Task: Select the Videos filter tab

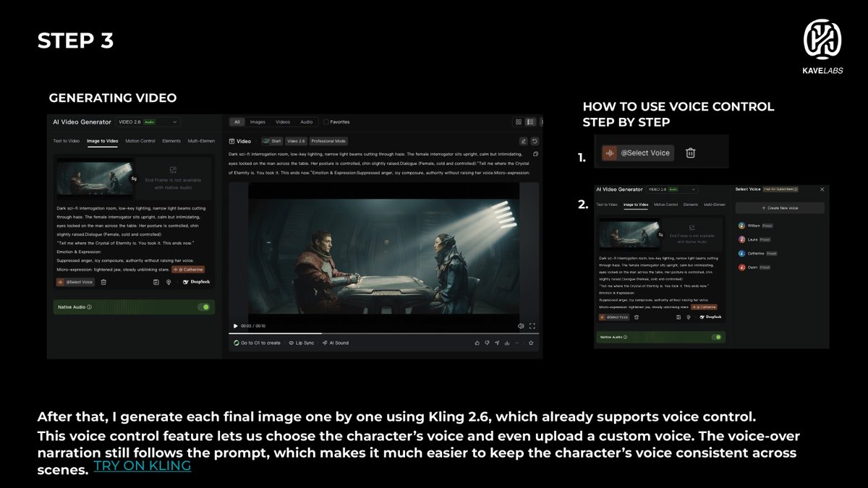Action: tap(283, 122)
